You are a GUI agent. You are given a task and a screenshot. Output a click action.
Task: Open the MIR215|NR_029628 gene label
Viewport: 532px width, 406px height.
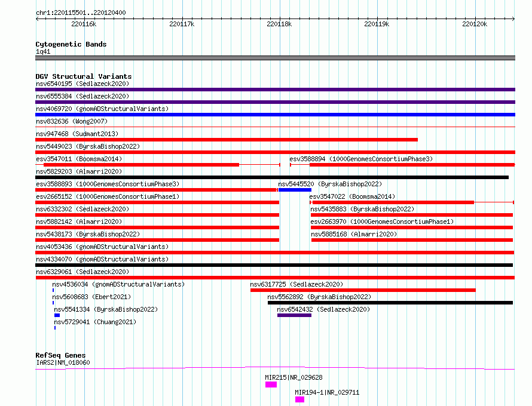click(x=294, y=377)
